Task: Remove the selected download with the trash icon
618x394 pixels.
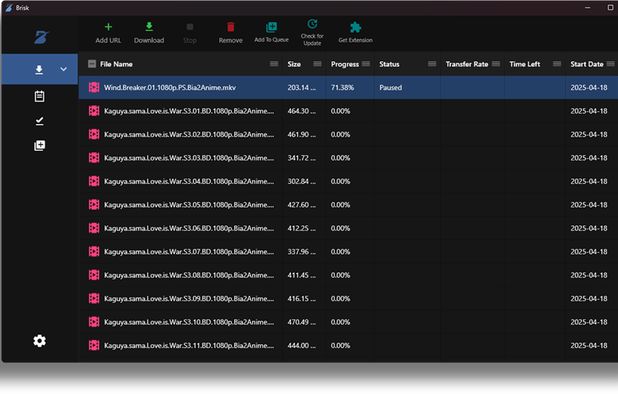Action: tap(231, 27)
